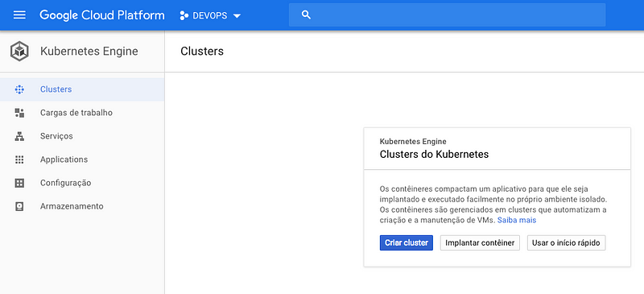Click the Applications grid icon
644x294 pixels.
pos(19,159)
